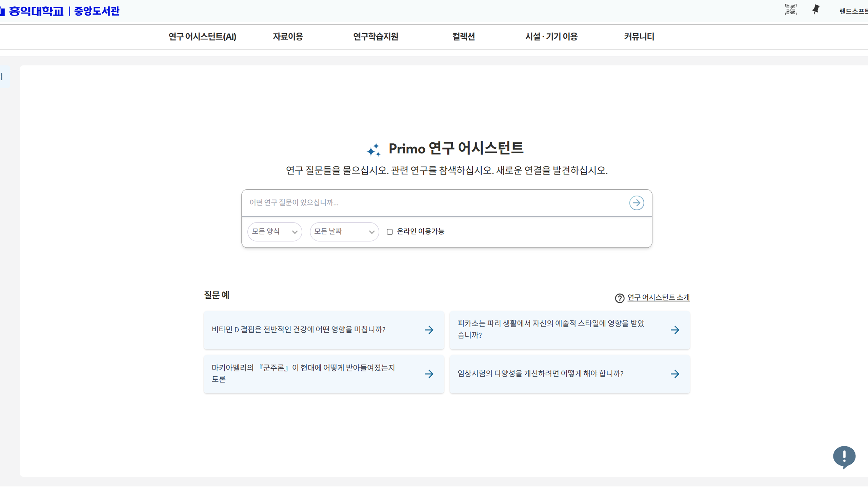
Task: Open the 모든 양식 format dropdown
Action: (275, 232)
